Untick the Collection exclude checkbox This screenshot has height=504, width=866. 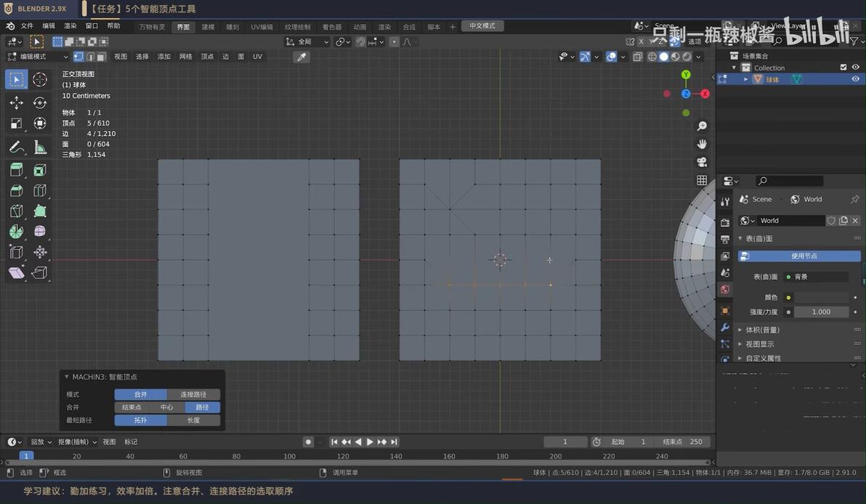(843, 68)
